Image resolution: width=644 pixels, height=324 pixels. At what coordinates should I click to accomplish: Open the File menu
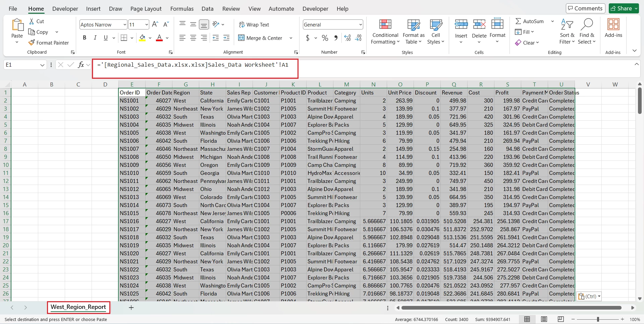pyautogui.click(x=13, y=9)
